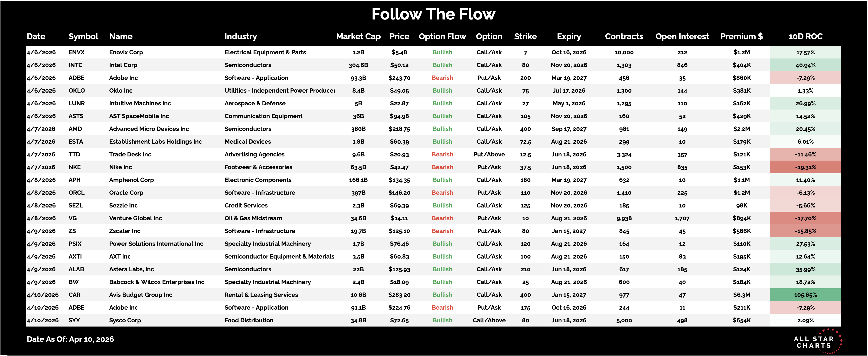This screenshot has width=868, height=356.
Task: Select the $6.3M premium cell
Action: point(741,295)
